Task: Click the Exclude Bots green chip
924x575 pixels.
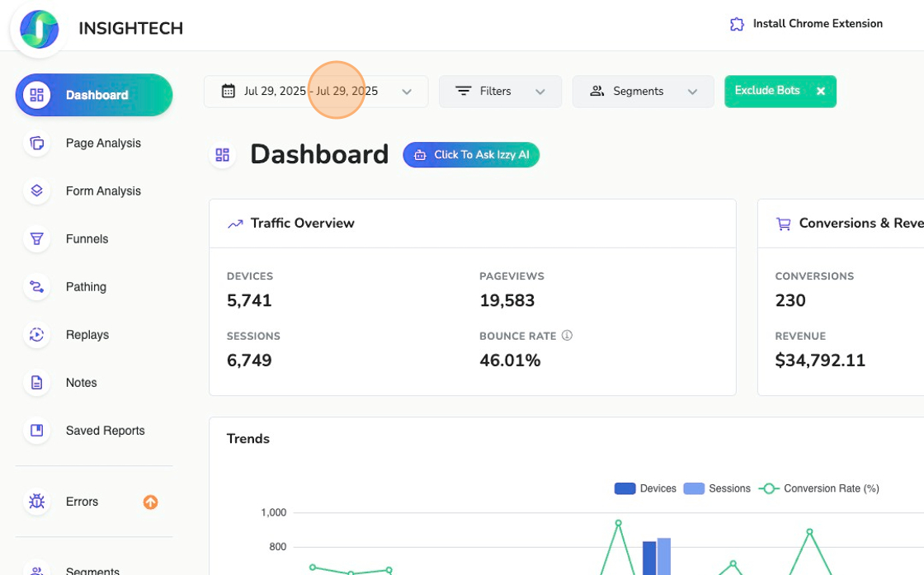Action: click(780, 92)
